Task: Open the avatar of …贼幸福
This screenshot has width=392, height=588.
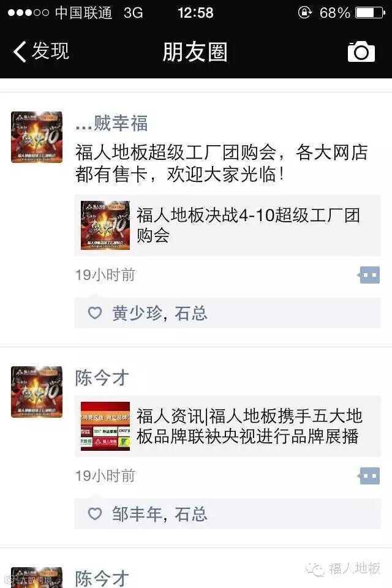Action: click(37, 137)
